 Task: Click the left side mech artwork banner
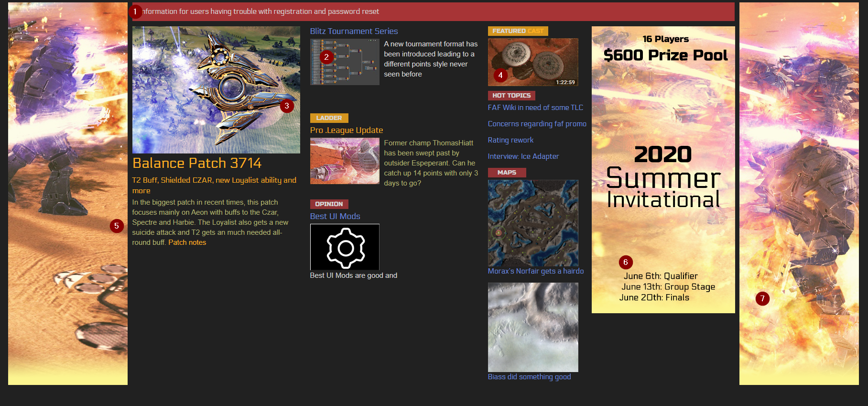click(68, 194)
